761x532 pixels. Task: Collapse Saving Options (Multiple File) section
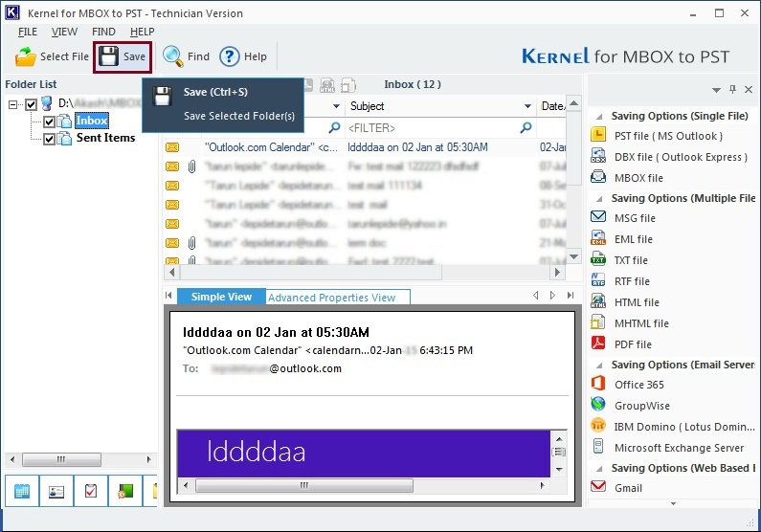point(599,199)
